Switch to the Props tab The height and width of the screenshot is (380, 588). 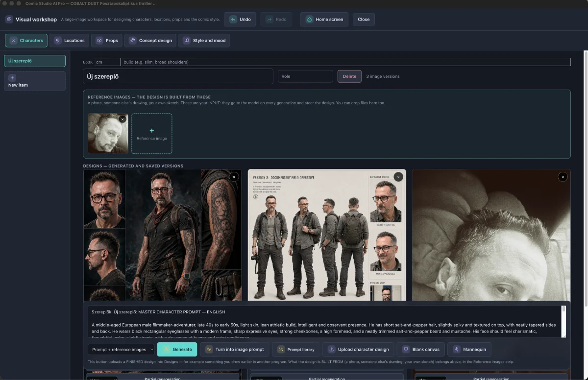(106, 41)
